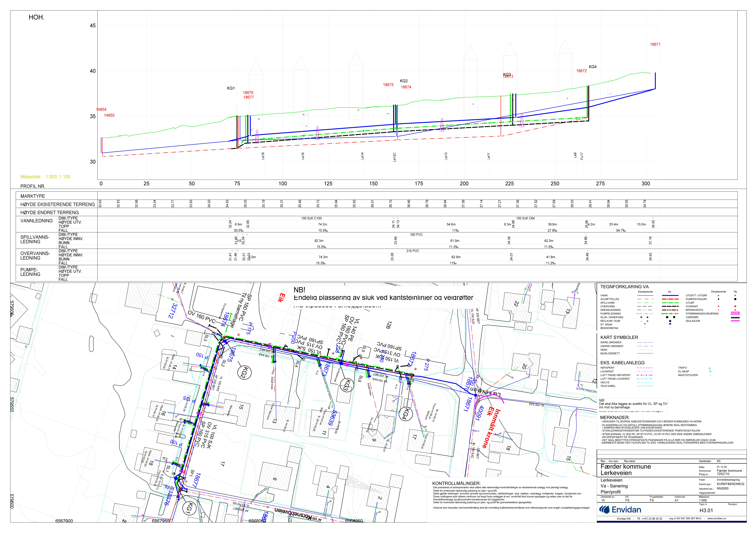Click the SPILLVANNS-LEDNING row header
Image resolution: width=756 pixels, height=534 pixels.
coord(35,239)
